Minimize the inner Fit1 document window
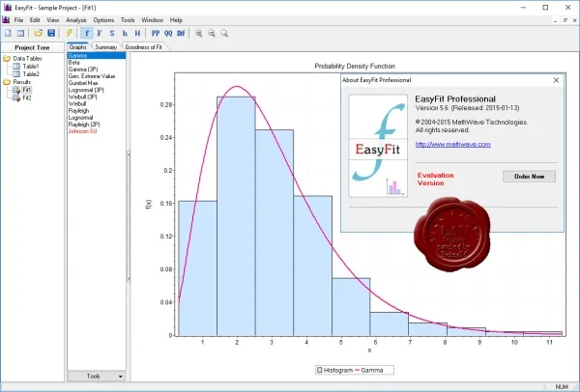The image size is (580, 392). click(556, 20)
